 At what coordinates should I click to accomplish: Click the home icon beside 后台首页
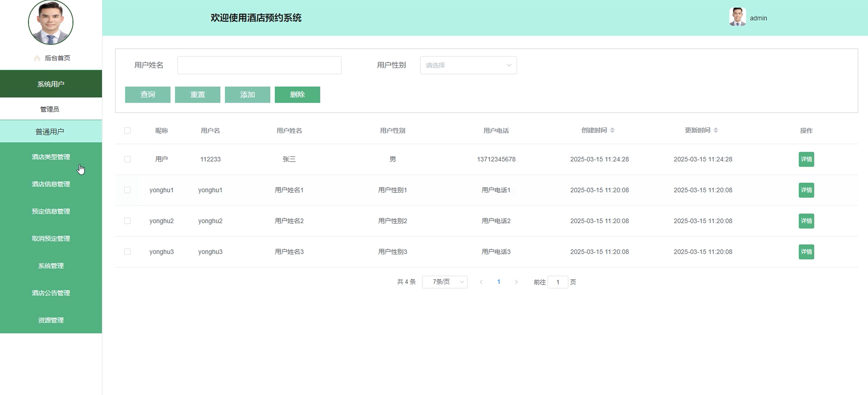coord(37,58)
